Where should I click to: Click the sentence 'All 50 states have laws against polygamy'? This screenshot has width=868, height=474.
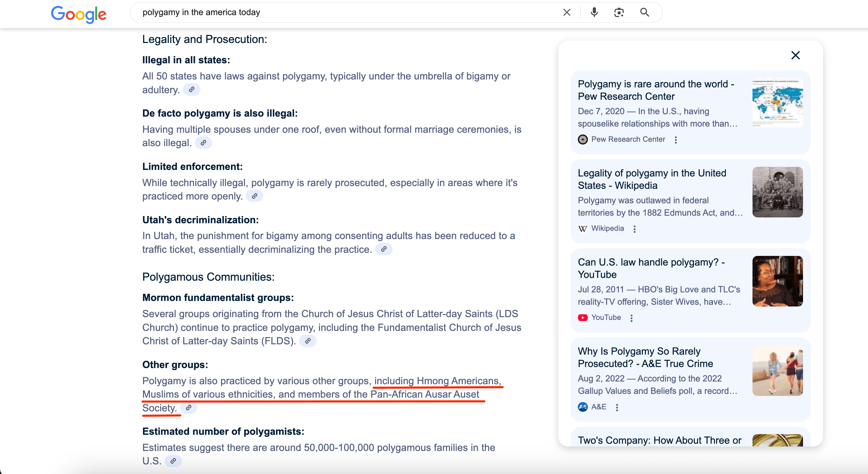(234, 76)
